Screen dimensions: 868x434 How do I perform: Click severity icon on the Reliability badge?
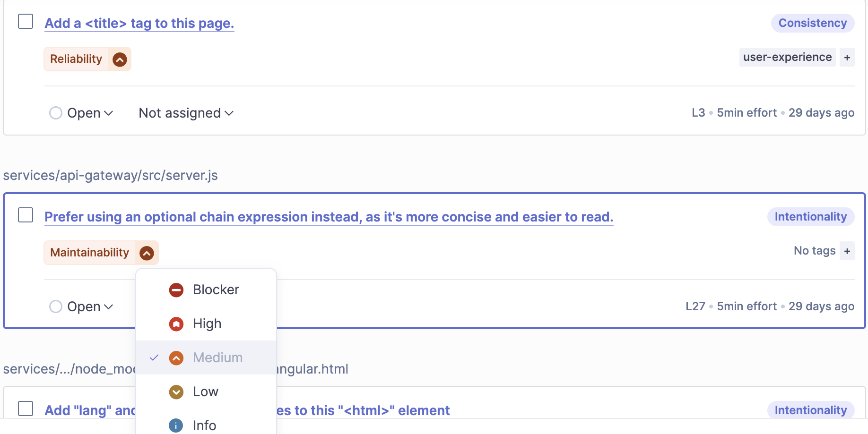(120, 60)
